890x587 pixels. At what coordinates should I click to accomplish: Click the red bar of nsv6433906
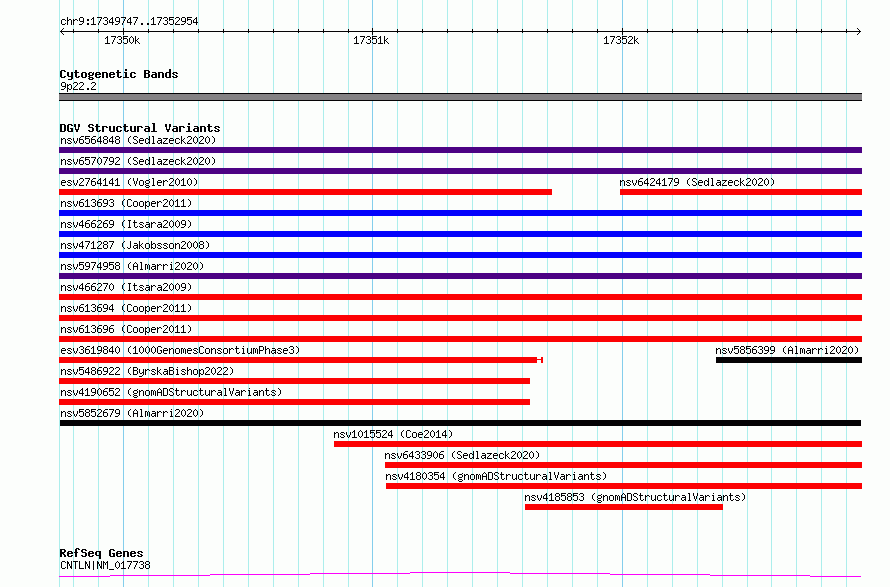tap(623, 465)
